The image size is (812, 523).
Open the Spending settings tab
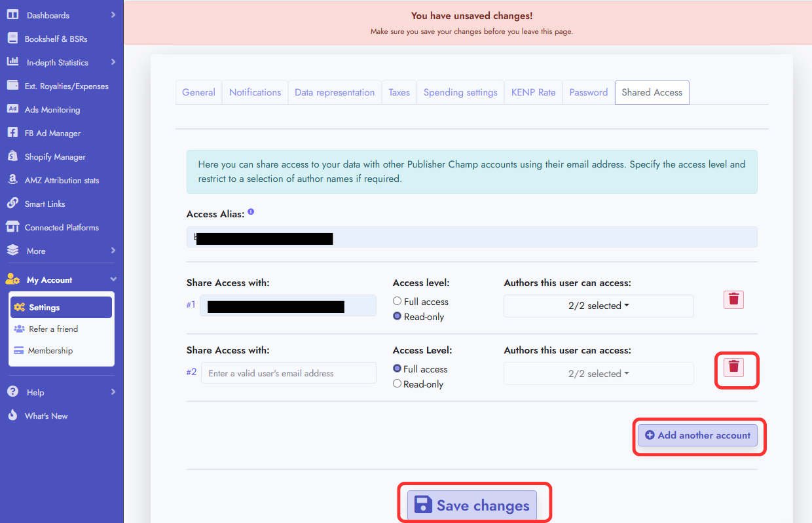click(460, 92)
